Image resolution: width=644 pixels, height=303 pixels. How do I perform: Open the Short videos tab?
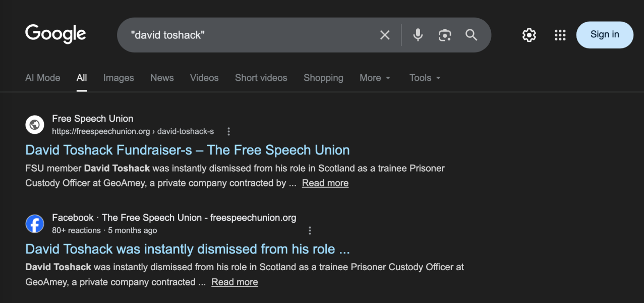pos(261,78)
